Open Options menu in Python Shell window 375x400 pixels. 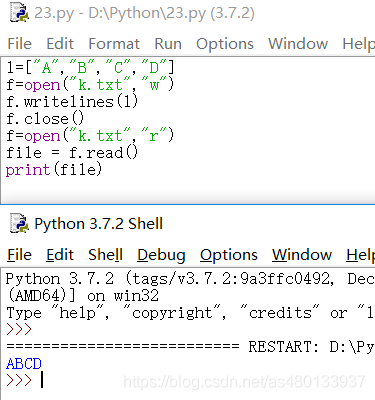coord(229,255)
